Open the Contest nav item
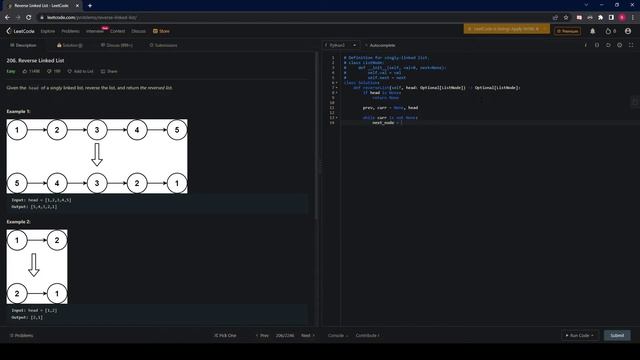 tap(117, 31)
